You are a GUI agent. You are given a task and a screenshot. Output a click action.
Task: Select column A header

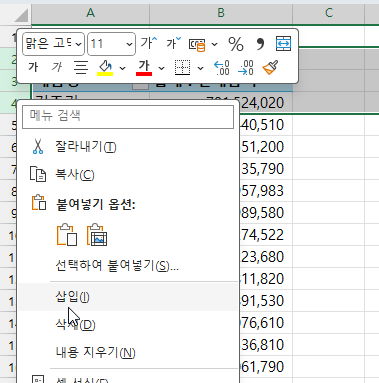coord(90,13)
